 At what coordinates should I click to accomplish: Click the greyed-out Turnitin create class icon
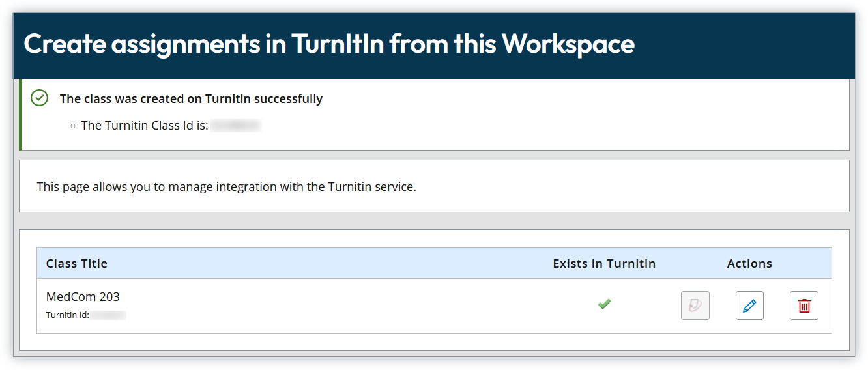tap(695, 306)
